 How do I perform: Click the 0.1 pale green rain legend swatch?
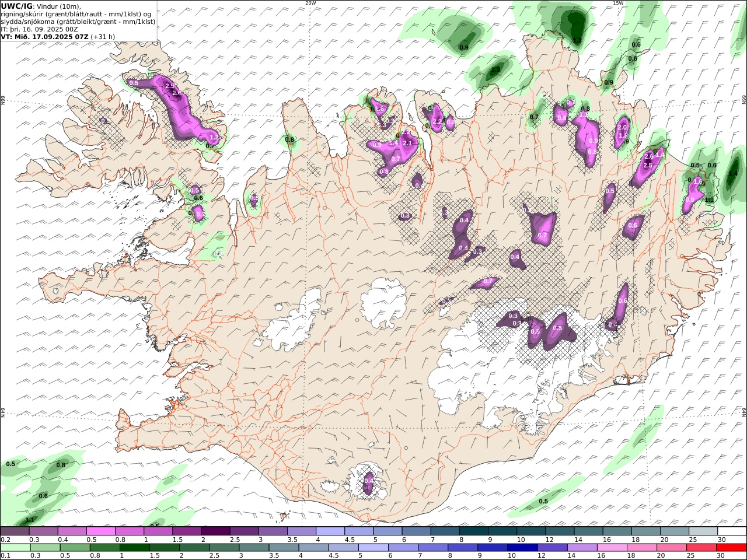click(15, 547)
